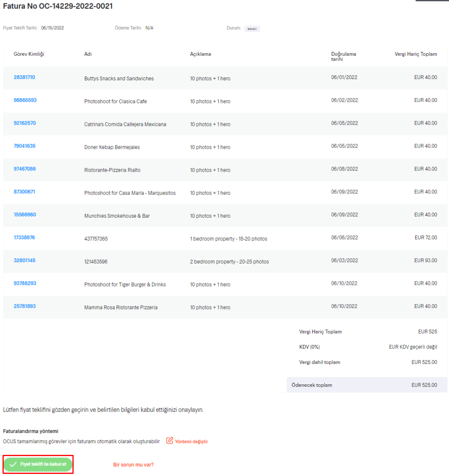
Task: Open task ID 25781893
Action: click(x=24, y=306)
